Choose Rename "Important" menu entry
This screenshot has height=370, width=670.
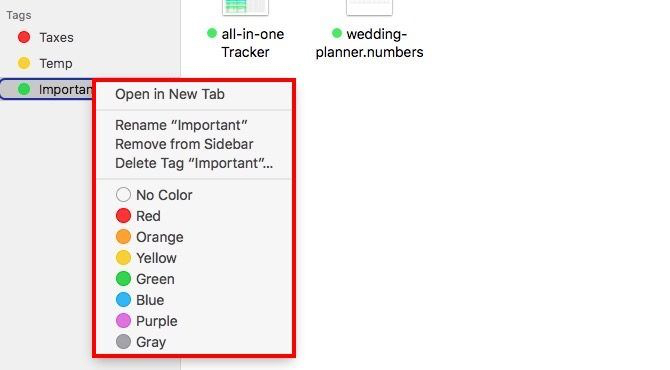(x=181, y=125)
